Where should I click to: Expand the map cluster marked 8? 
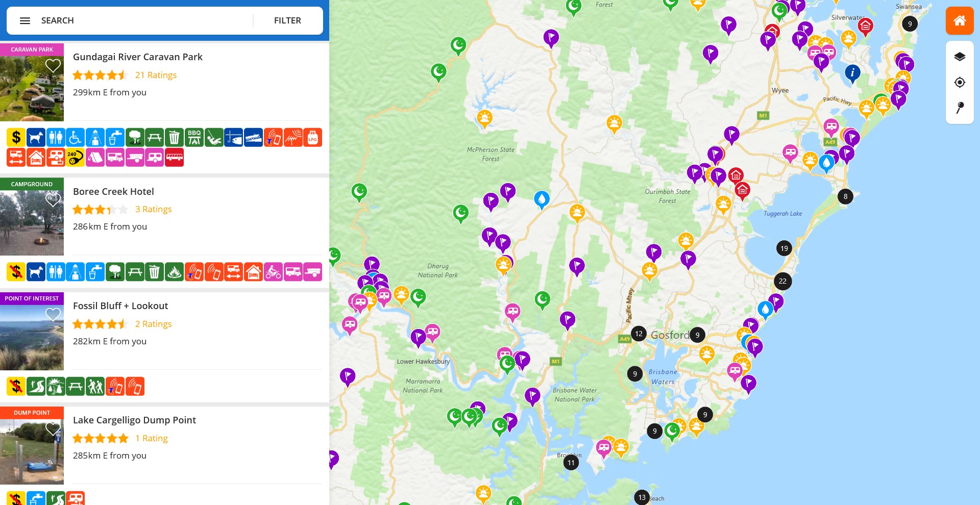coord(845,196)
